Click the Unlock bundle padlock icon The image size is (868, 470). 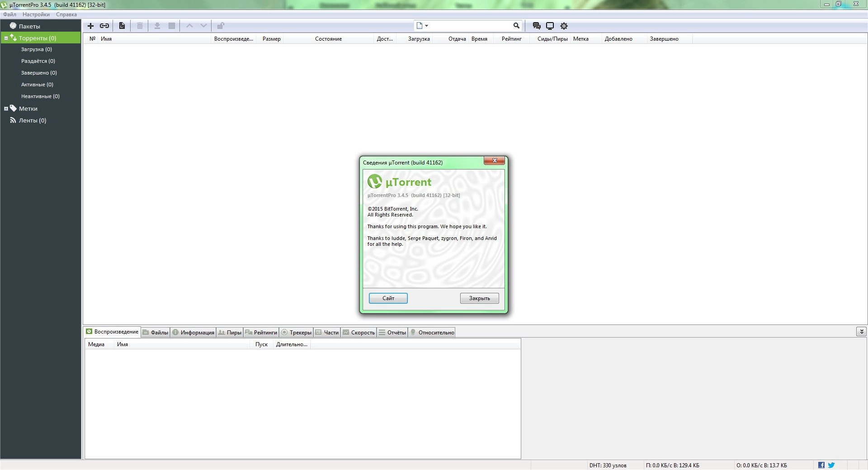tap(221, 26)
